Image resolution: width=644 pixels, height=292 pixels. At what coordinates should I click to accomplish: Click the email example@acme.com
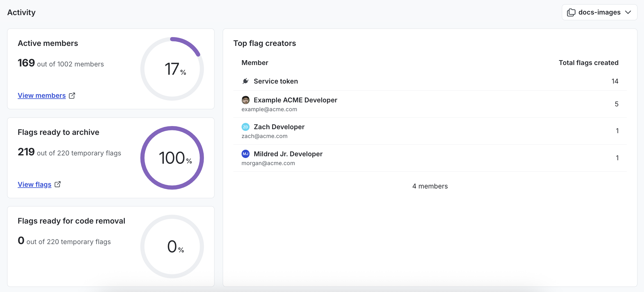click(269, 109)
